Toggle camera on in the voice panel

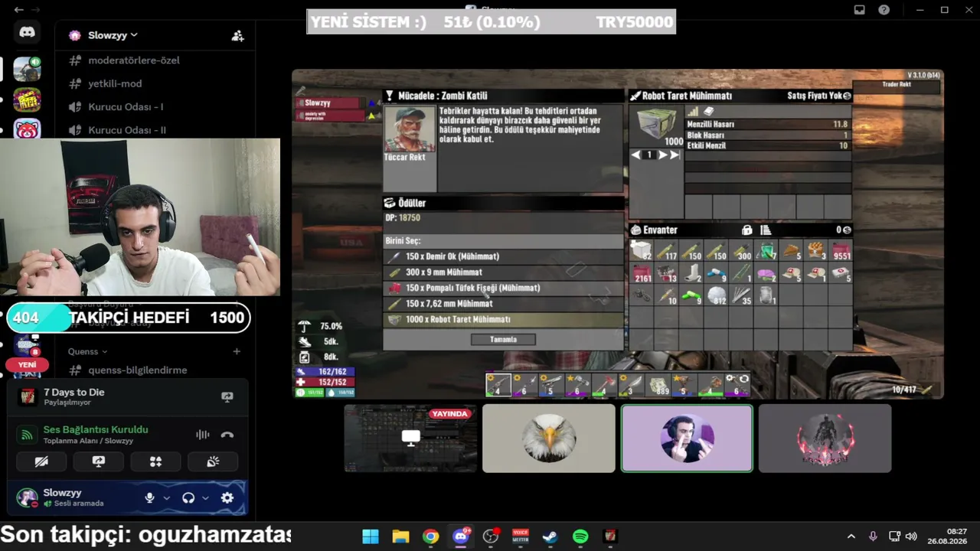point(41,461)
